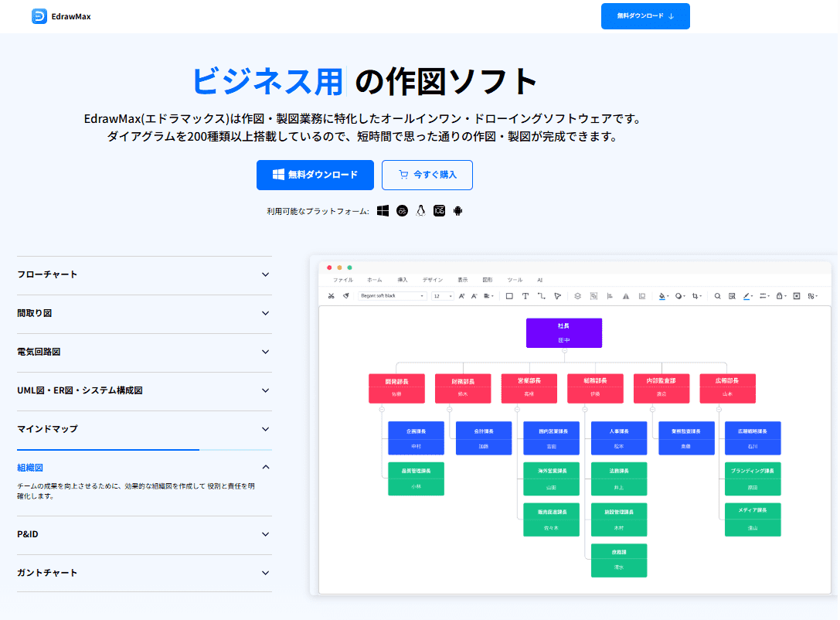The width and height of the screenshot is (840, 620).
Task: Click the find and replace icon
Action: click(x=732, y=296)
